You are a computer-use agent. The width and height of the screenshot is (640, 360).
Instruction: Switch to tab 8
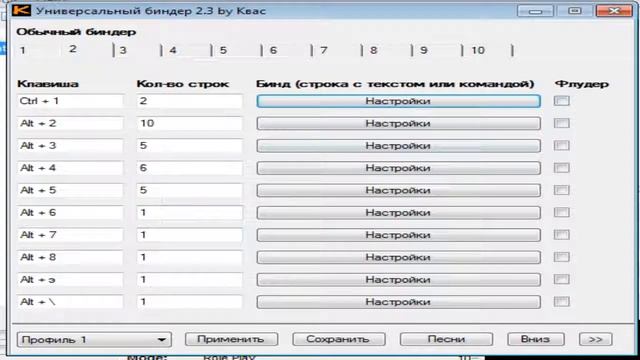[373, 50]
